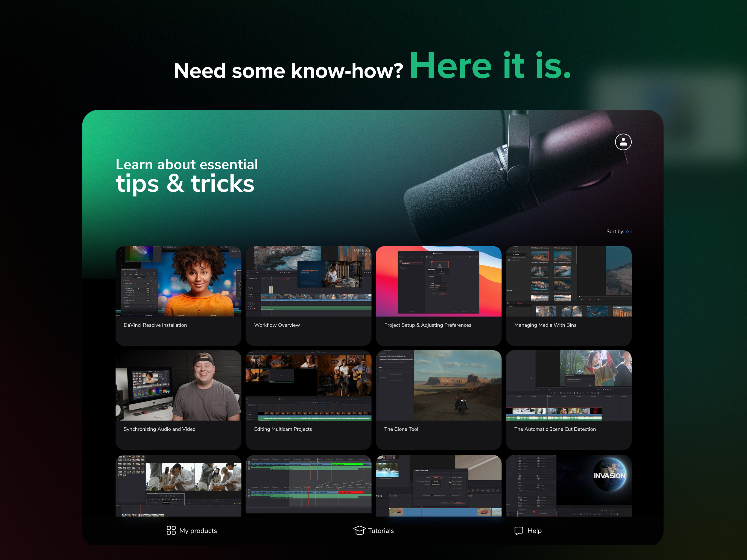Open Editing Multicam Projects thumbnail
This screenshot has width=747, height=560.
point(308,385)
